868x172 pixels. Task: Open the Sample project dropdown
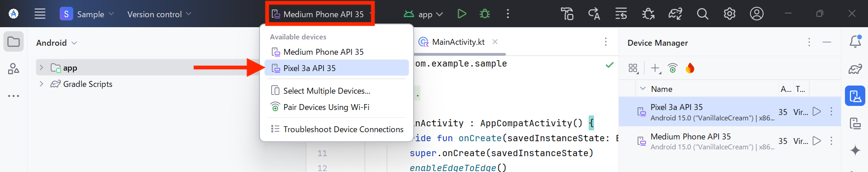(87, 14)
